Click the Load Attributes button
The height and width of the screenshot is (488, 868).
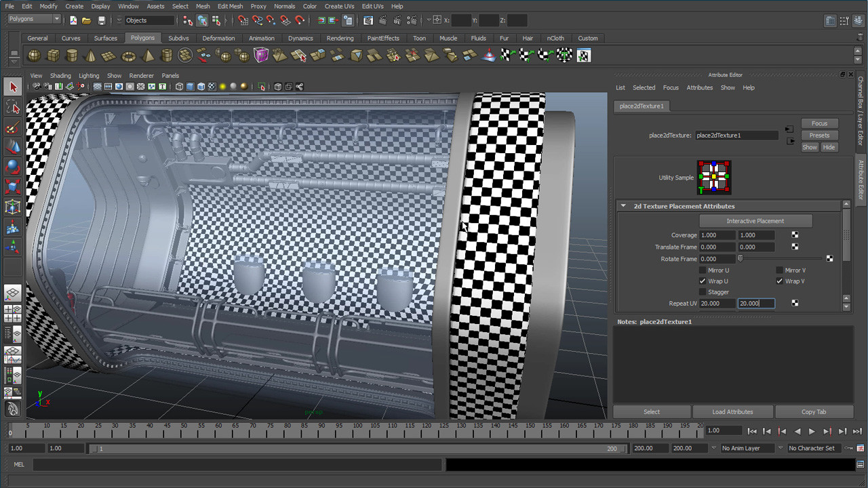(x=732, y=411)
